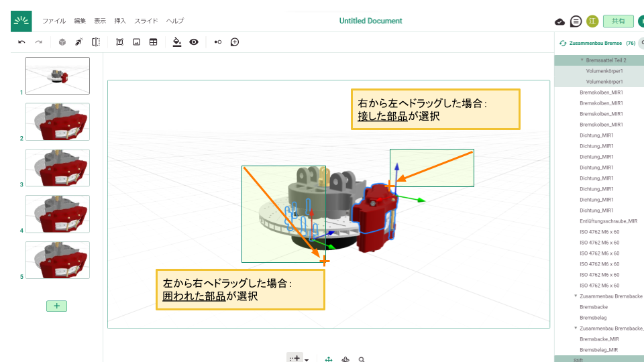Screen dimensions: 644x362
Task: Select Entlüftungsschraube_MIR in part tree
Action: point(608,221)
